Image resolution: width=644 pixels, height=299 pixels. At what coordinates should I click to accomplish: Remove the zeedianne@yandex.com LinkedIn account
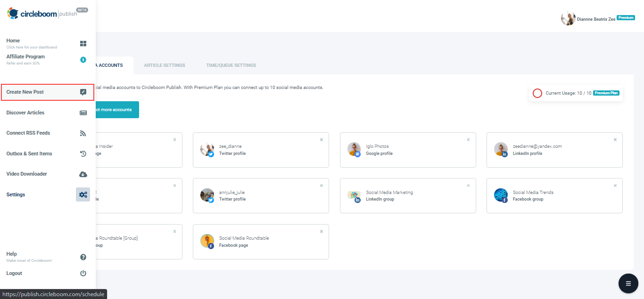click(x=615, y=139)
